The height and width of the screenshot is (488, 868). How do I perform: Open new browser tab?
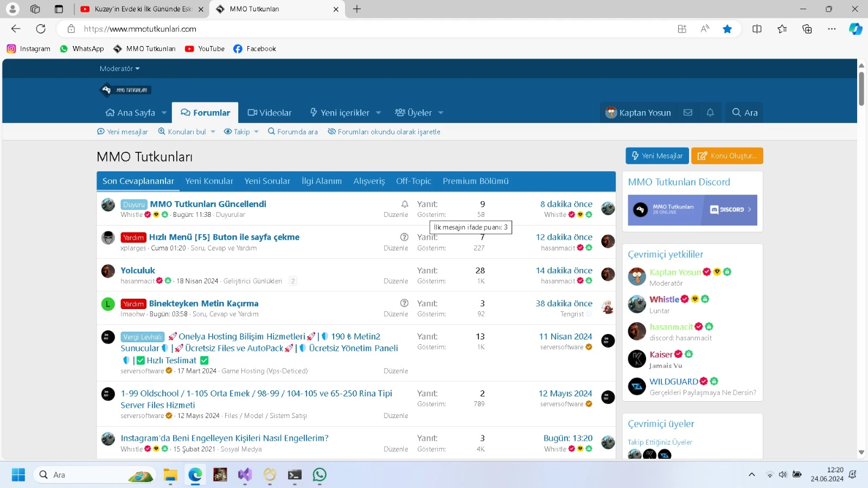357,9
